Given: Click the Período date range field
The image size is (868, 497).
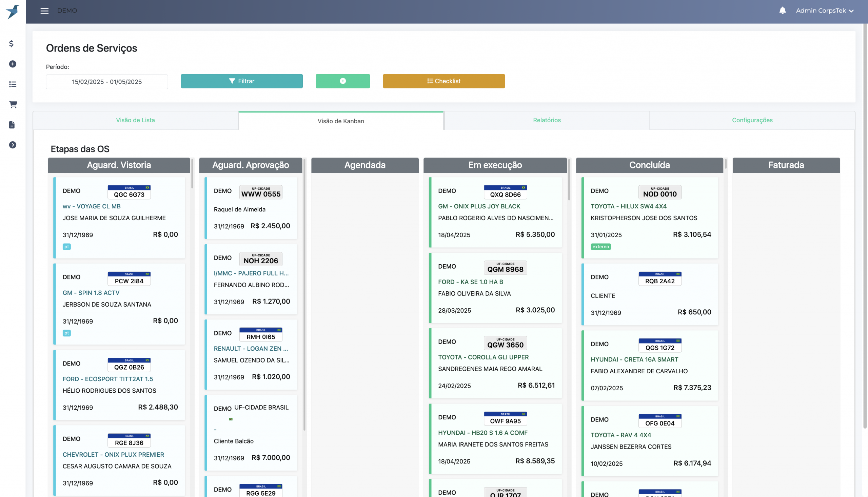Looking at the screenshot, I should pos(106,82).
